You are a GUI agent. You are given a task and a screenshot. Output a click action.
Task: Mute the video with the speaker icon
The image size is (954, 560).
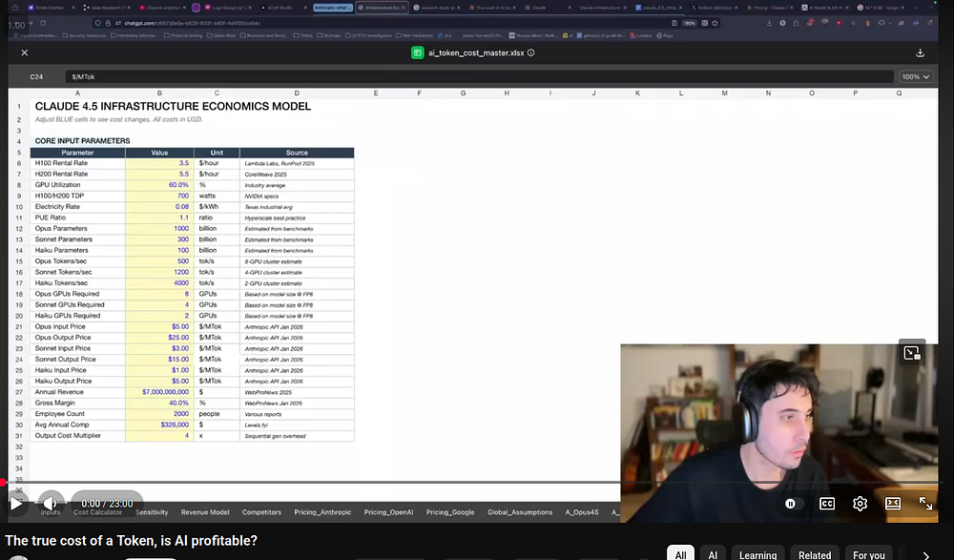pyautogui.click(x=52, y=504)
